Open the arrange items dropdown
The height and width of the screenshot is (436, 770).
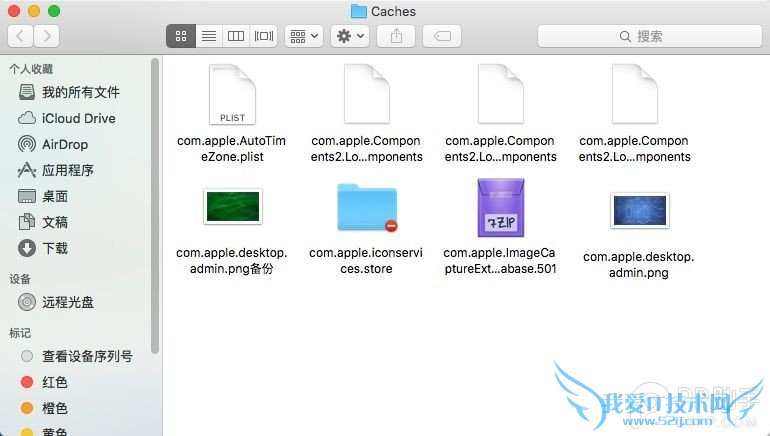coord(304,36)
